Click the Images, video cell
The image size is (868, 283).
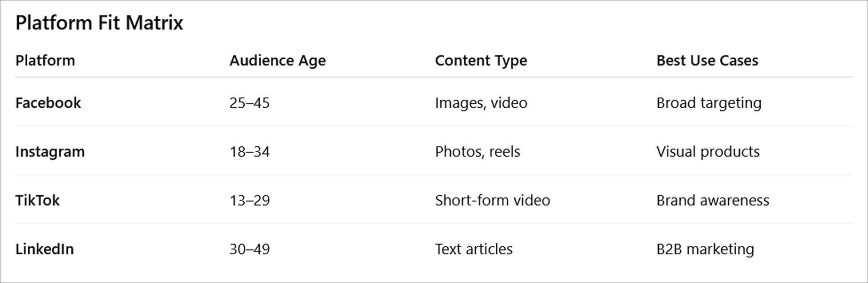[481, 103]
